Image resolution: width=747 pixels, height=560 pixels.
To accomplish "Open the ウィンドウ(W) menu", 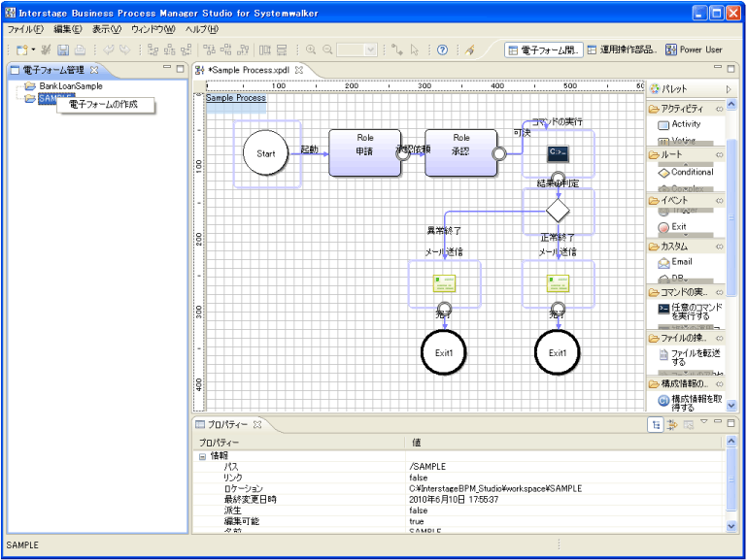I will 153,29.
